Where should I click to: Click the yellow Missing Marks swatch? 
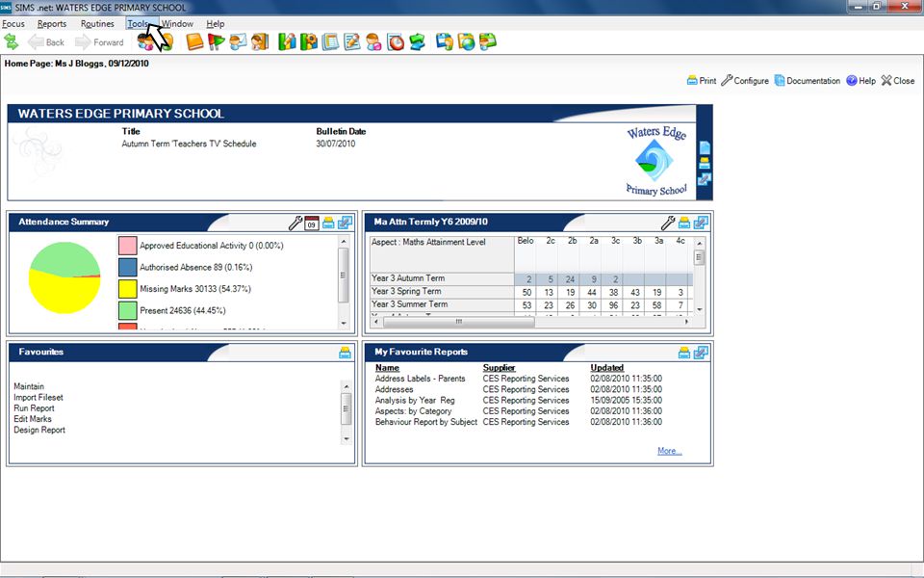click(x=128, y=289)
